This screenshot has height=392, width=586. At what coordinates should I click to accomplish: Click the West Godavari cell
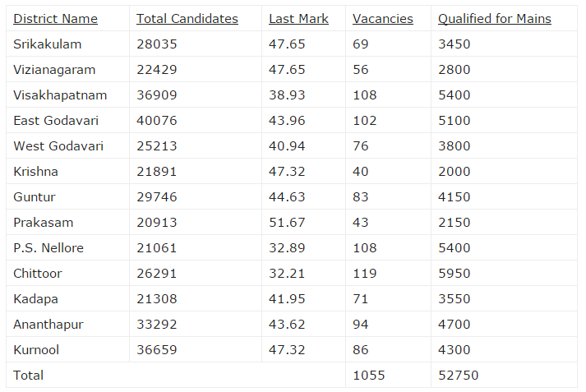(58, 146)
